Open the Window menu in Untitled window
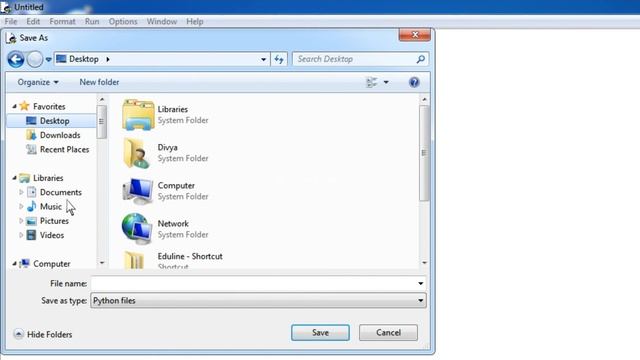 162,22
